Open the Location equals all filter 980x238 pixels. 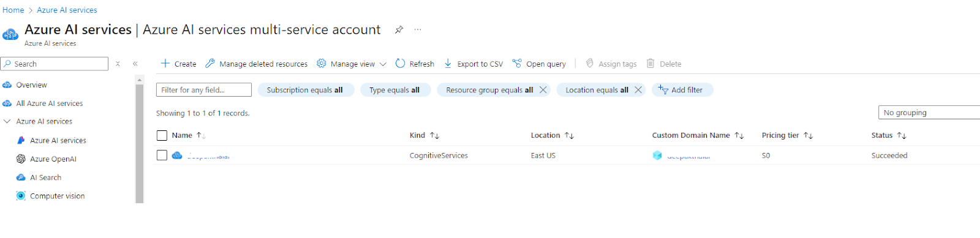[x=597, y=90]
